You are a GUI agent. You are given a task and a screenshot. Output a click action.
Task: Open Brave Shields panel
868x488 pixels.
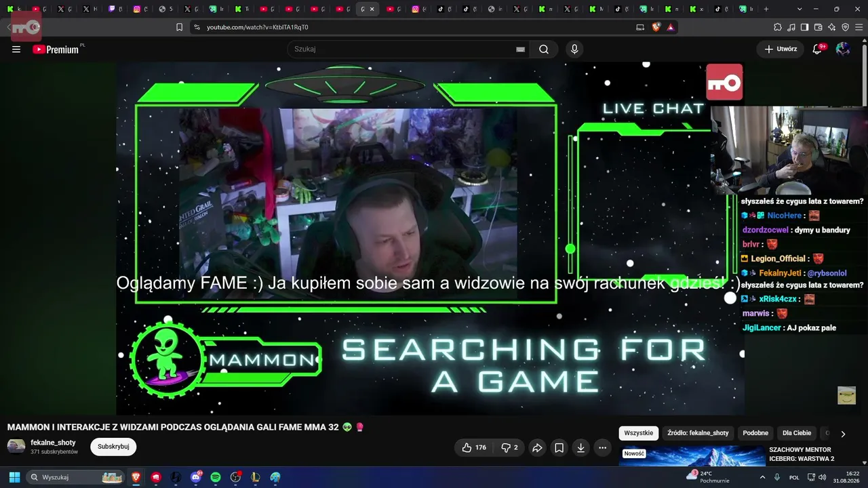point(656,27)
